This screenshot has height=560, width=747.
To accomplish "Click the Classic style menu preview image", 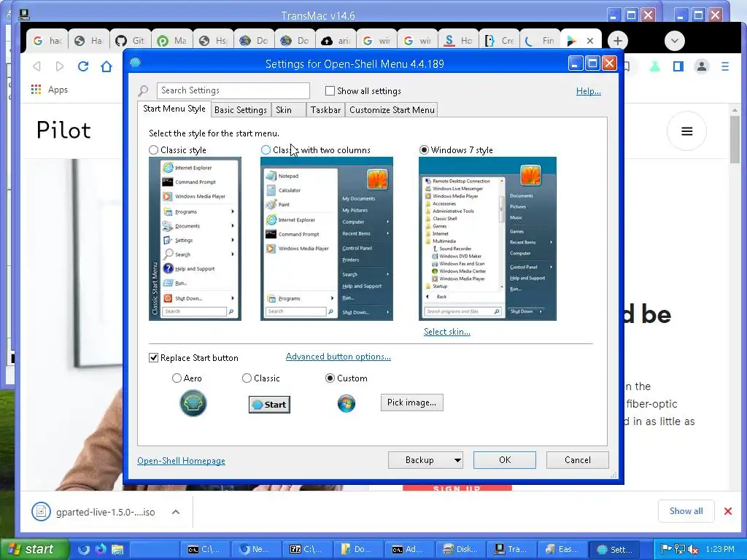I will pos(195,238).
